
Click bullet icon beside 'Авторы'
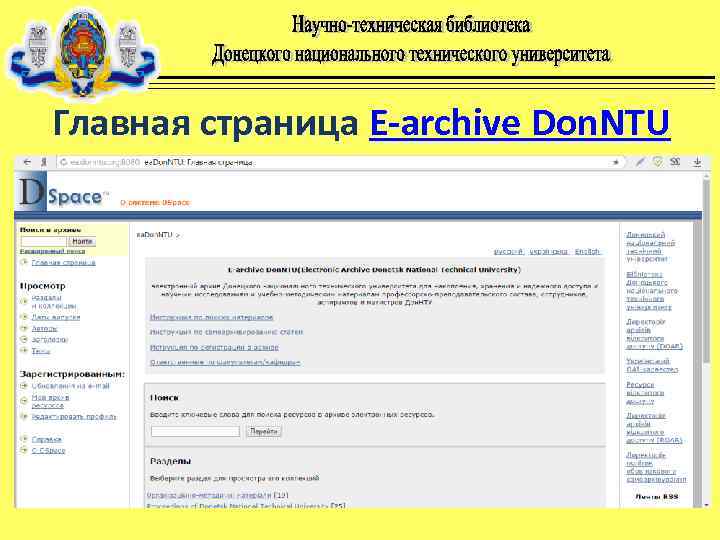(x=24, y=329)
